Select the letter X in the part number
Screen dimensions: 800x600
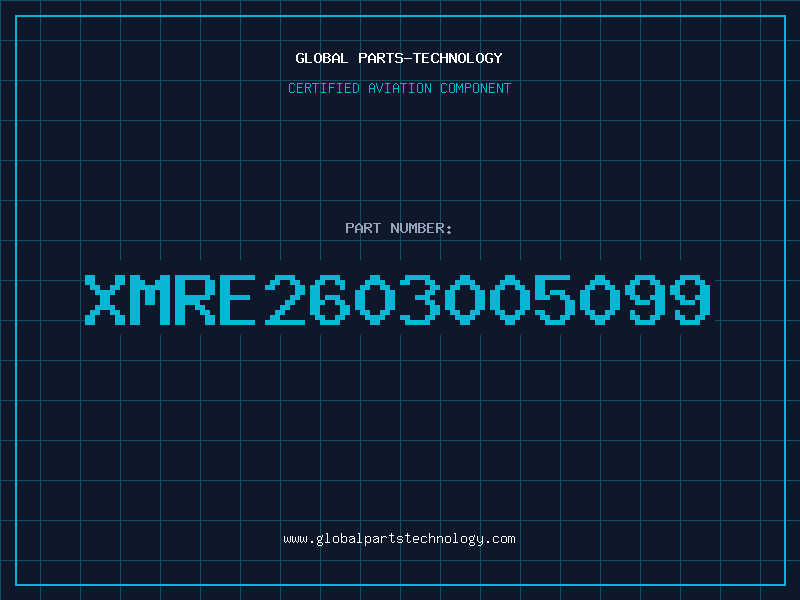click(x=105, y=299)
